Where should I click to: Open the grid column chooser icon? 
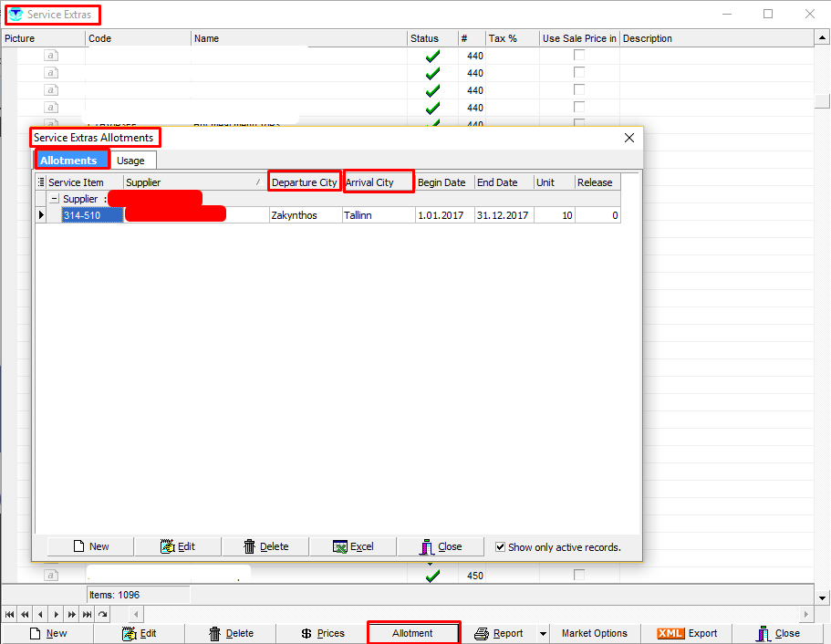click(40, 182)
